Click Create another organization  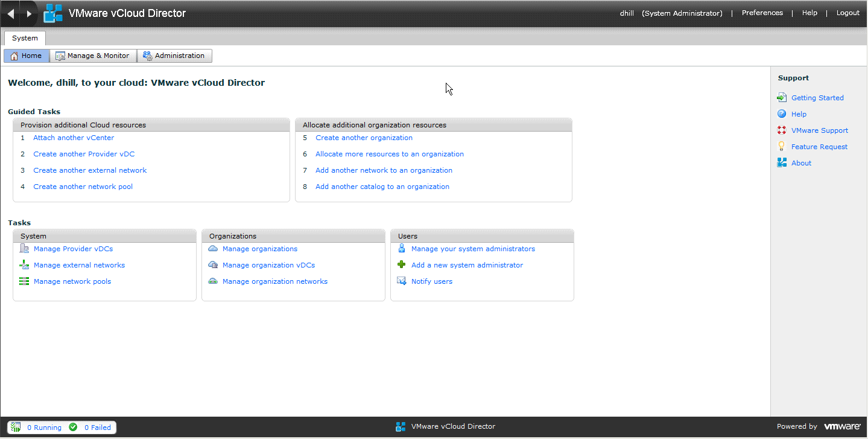364,138
